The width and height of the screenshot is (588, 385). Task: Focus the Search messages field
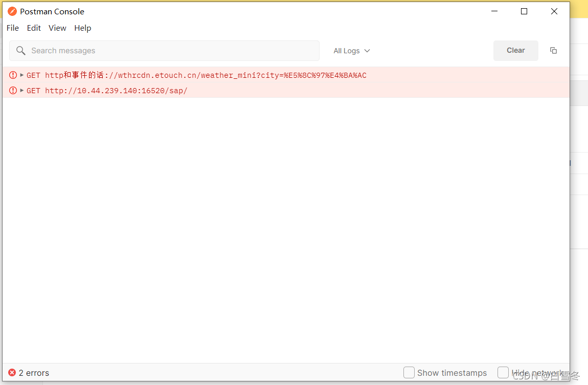click(x=164, y=51)
